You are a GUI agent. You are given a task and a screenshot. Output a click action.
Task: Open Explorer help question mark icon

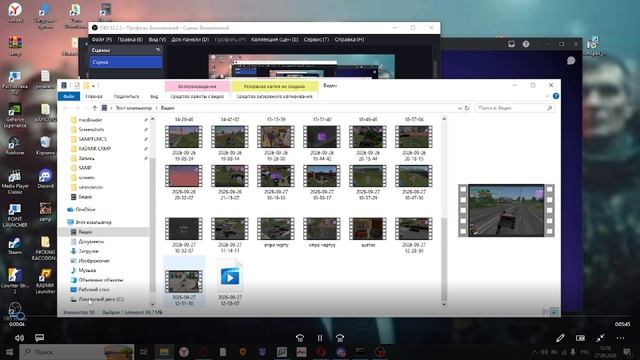coord(556,96)
